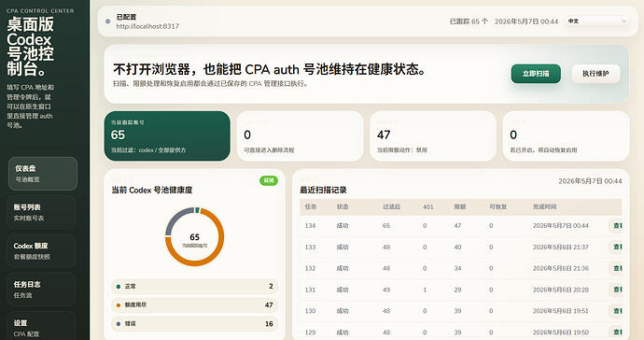Viewport: 644px width, 340px height.
Task: Click the timestamp 2026年5月6日 21:36
Action: click(561, 268)
